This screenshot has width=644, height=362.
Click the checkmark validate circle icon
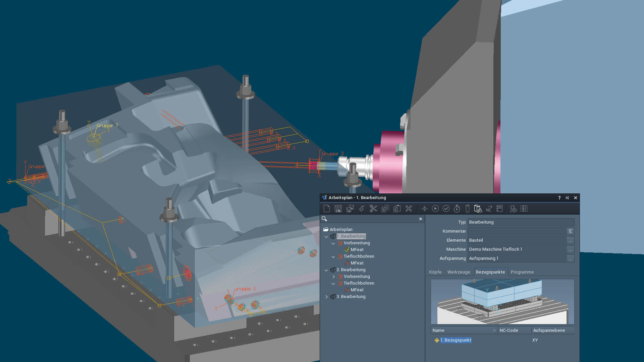pyautogui.click(x=446, y=208)
